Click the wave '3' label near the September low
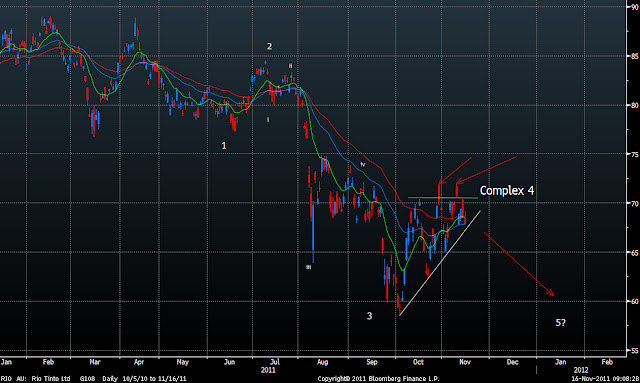This screenshot has width=640, height=383. [x=369, y=316]
